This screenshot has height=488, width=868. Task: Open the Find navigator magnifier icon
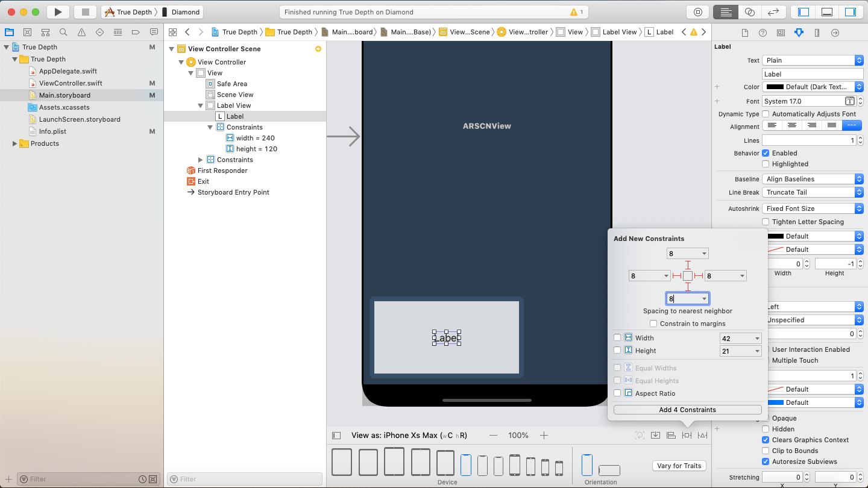(63, 33)
